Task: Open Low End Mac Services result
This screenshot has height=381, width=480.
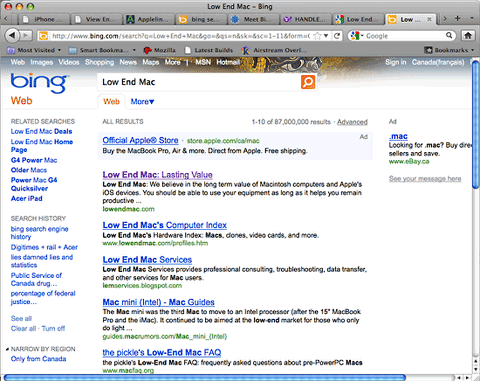Action: (x=147, y=260)
